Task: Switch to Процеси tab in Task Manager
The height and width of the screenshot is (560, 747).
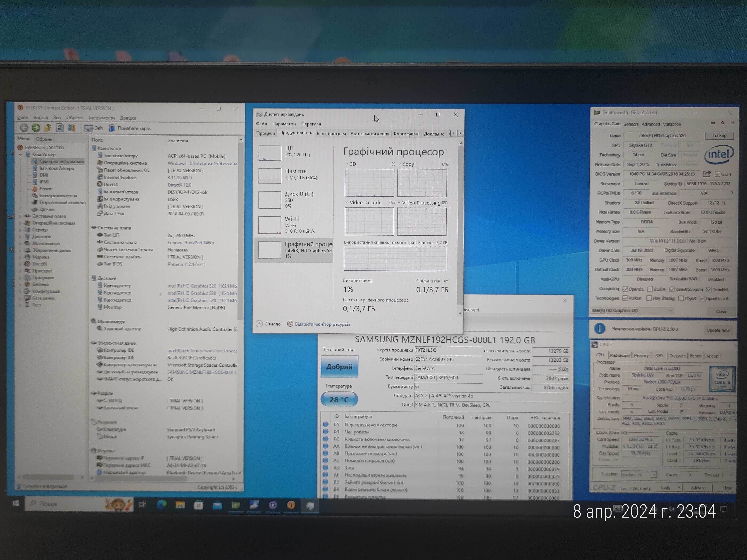Action: [265, 133]
